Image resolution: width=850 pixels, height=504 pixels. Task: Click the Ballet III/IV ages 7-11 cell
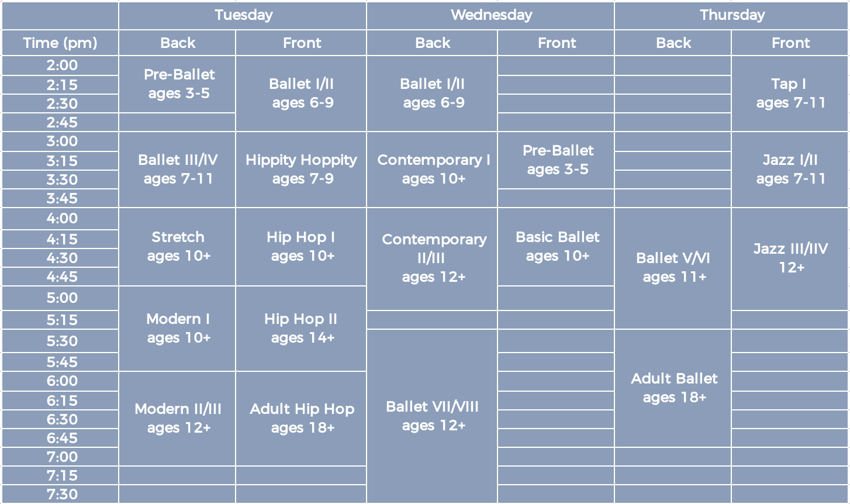(x=178, y=170)
